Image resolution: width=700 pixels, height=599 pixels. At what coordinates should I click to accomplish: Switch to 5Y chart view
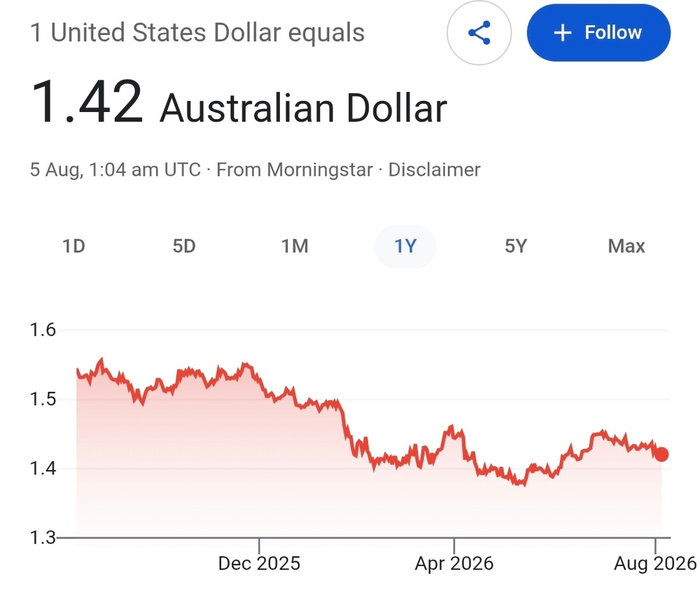516,246
